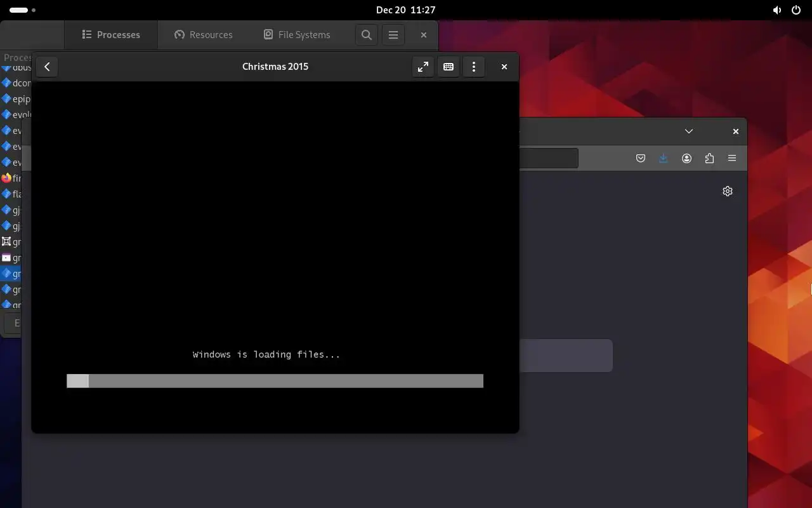Open keyboard shortcuts menu in Boxes

(x=449, y=67)
